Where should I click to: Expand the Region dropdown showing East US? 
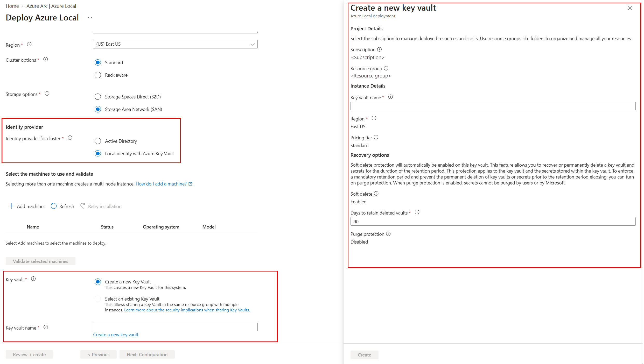(x=175, y=44)
